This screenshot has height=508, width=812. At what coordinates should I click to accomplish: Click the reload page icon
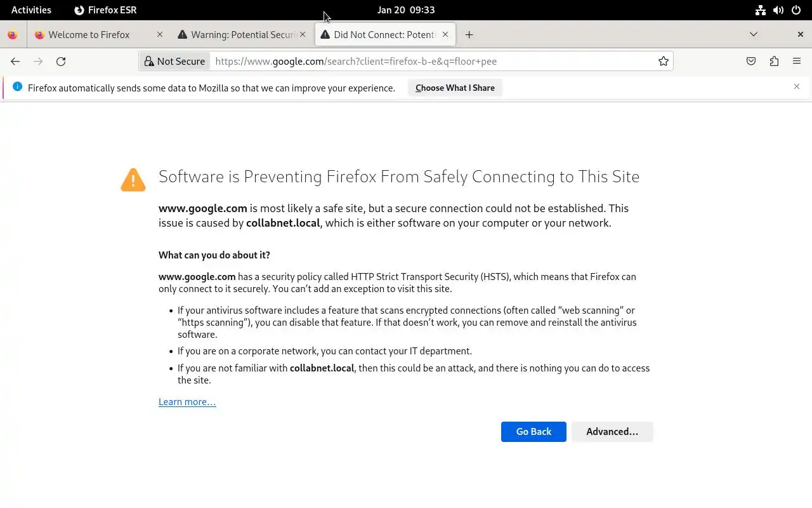tap(61, 62)
